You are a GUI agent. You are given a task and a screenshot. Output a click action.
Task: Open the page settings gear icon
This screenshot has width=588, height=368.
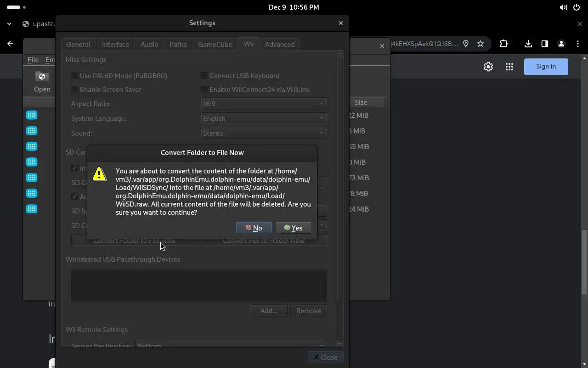coord(488,67)
